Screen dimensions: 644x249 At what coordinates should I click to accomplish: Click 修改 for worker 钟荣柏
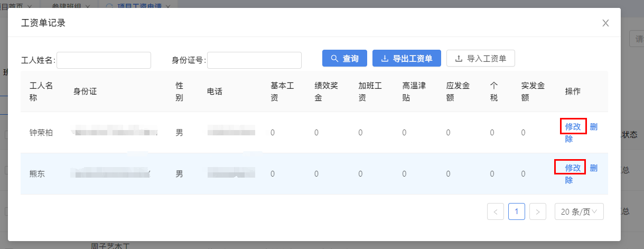[x=573, y=126]
